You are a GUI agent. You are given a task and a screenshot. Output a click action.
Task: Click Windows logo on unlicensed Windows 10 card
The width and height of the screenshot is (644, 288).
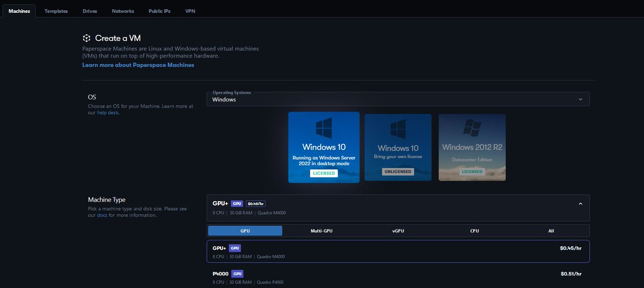coord(398,129)
